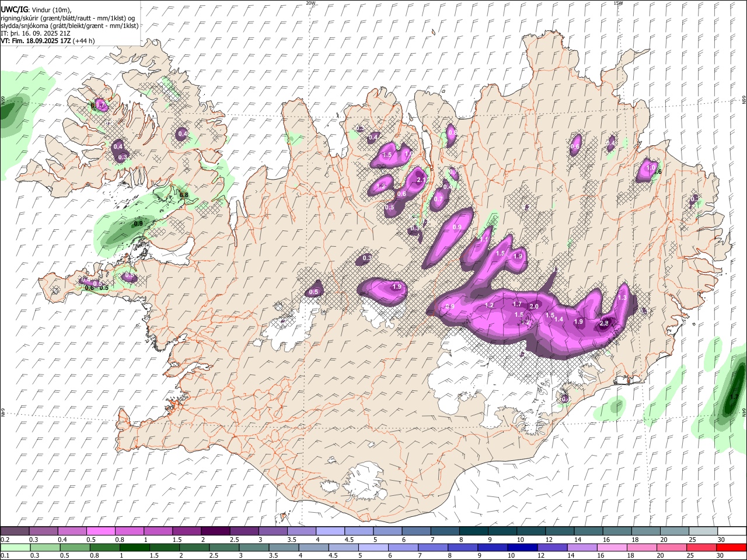The height and width of the screenshot is (560, 747).
Task: Click the dark purple 0.2–0.3 snow legend swatch
Action: [15, 531]
